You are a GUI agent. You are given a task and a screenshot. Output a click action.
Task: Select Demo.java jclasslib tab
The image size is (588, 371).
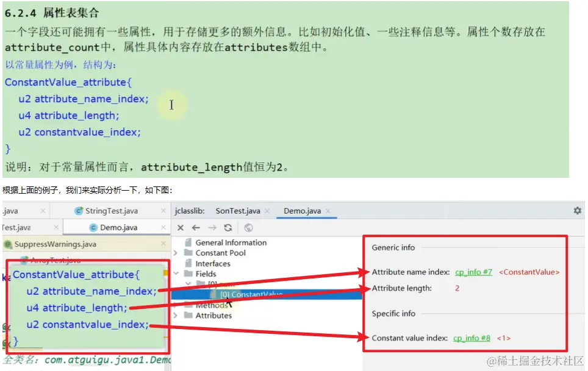tap(303, 211)
